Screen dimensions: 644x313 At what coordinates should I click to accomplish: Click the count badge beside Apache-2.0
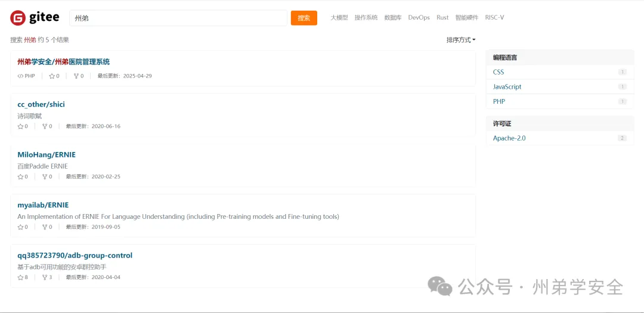point(622,138)
